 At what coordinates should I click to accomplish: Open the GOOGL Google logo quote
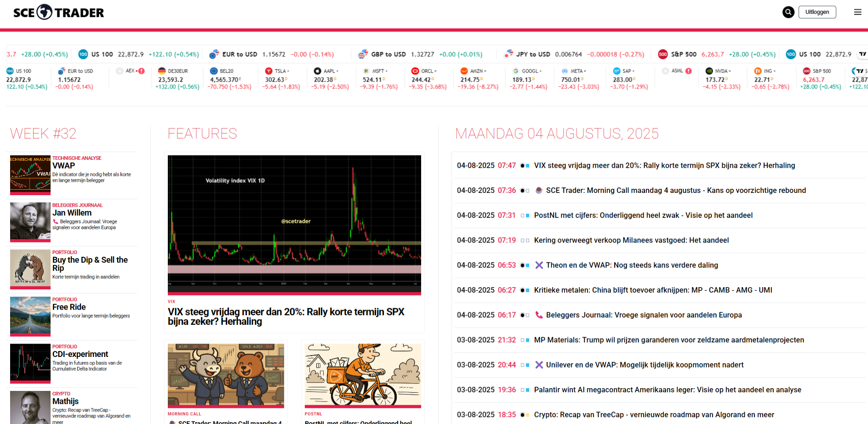point(516,71)
